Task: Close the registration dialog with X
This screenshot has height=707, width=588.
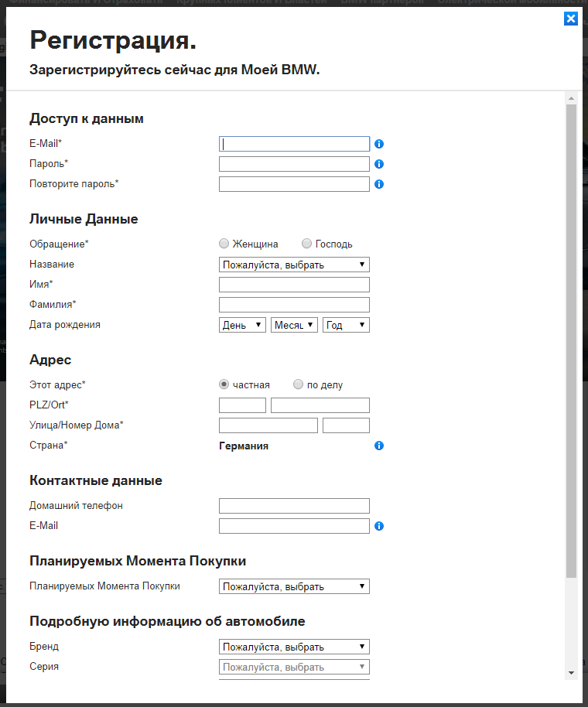Action: [571, 19]
